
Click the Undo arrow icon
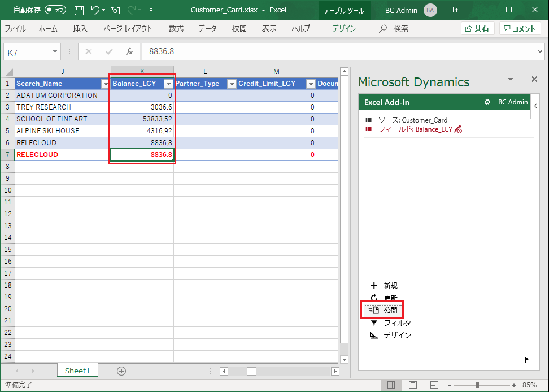tap(95, 10)
